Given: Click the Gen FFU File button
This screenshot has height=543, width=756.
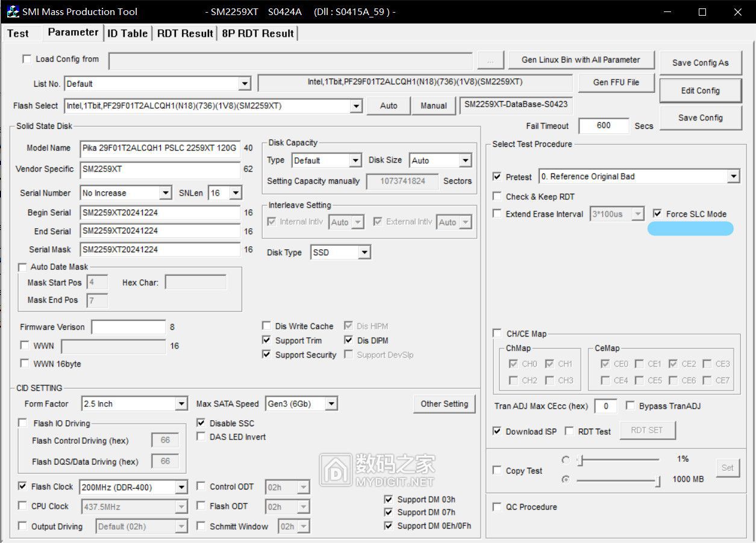Looking at the screenshot, I should 616,82.
